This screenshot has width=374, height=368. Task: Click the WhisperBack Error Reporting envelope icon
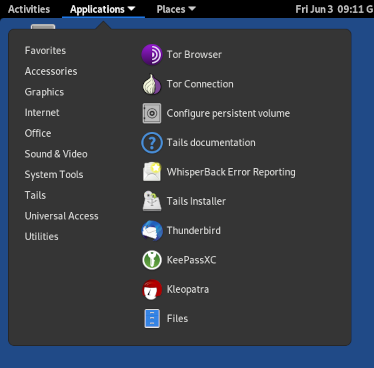(x=152, y=172)
